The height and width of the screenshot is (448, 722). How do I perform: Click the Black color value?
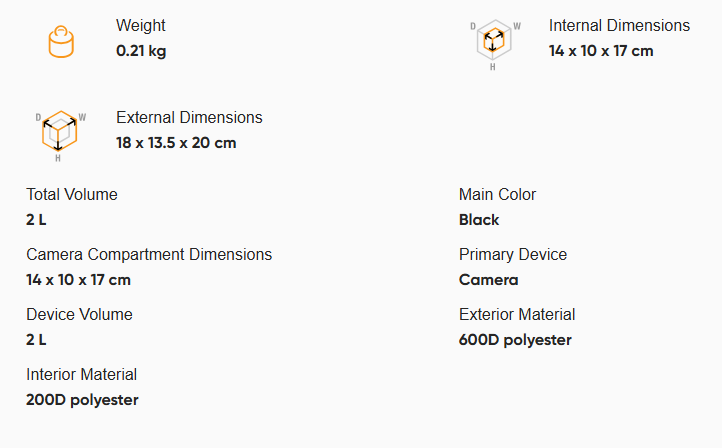point(479,220)
